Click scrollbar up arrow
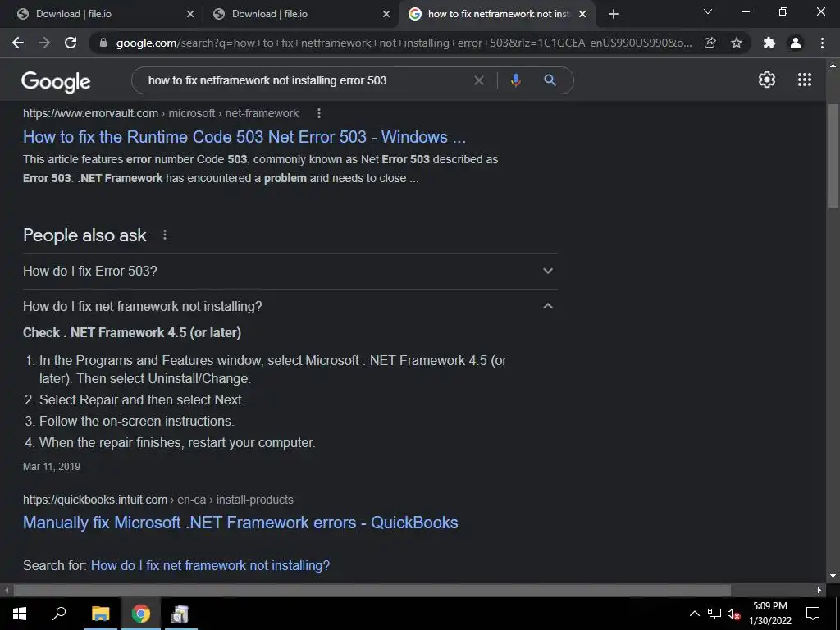This screenshot has width=840, height=630. pos(833,66)
